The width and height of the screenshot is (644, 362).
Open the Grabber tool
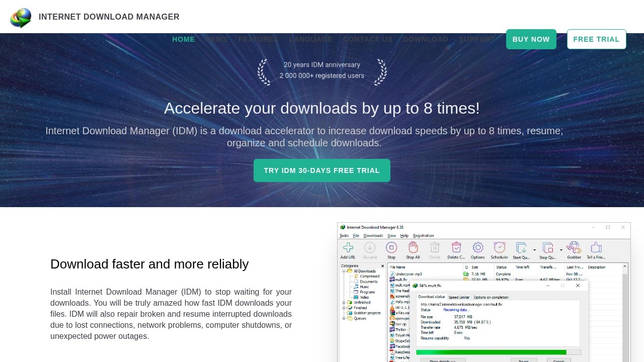tap(574, 248)
